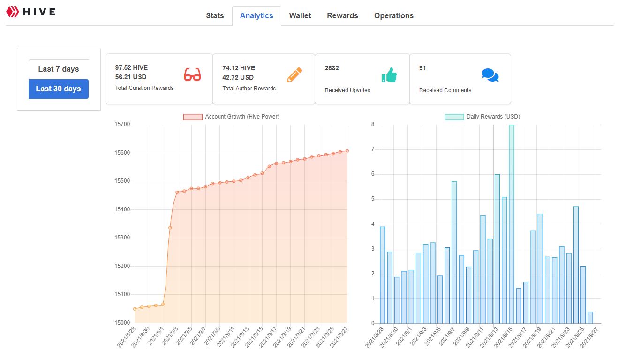Click the 74.12 HIVE value
The width and height of the screenshot is (618, 364).
tap(239, 68)
